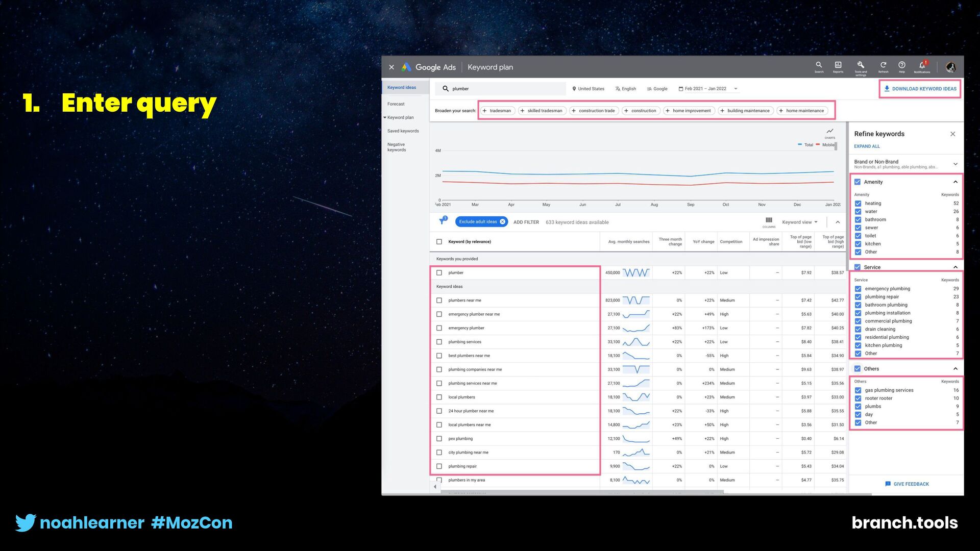The width and height of the screenshot is (980, 551).
Task: Close the keyword plan with X icon
Action: point(391,67)
